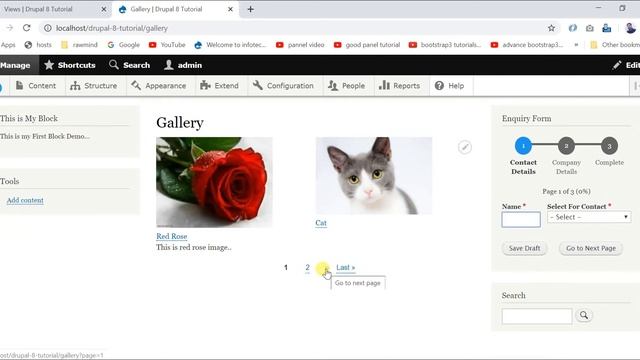The image size is (640, 360).
Task: Click the contextual edit pencil on Gallery view
Action: click(464, 147)
